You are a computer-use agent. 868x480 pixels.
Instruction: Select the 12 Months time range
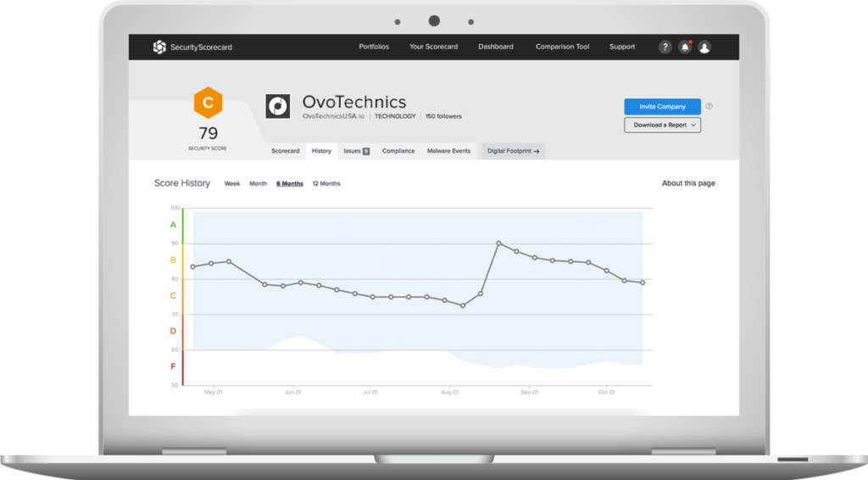pos(326,183)
